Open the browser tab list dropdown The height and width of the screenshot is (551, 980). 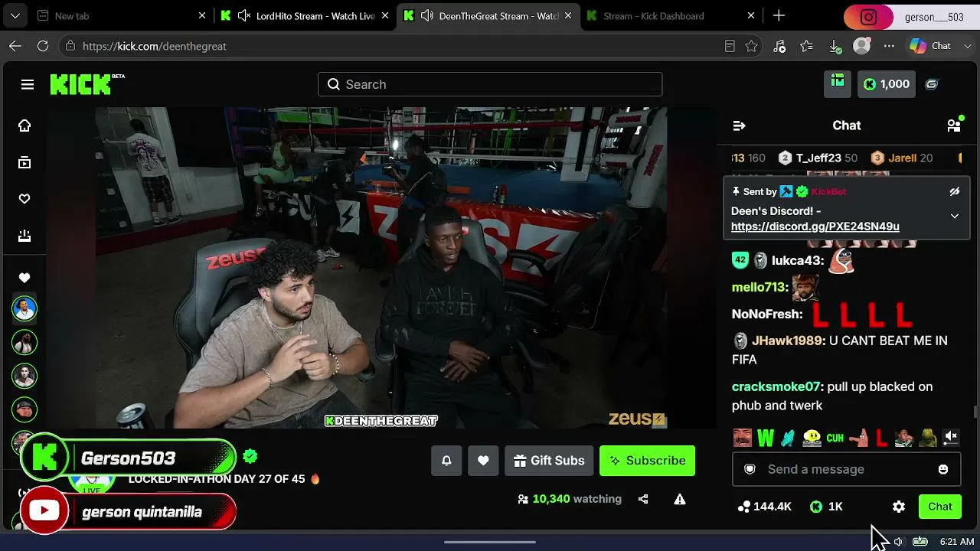[15, 15]
